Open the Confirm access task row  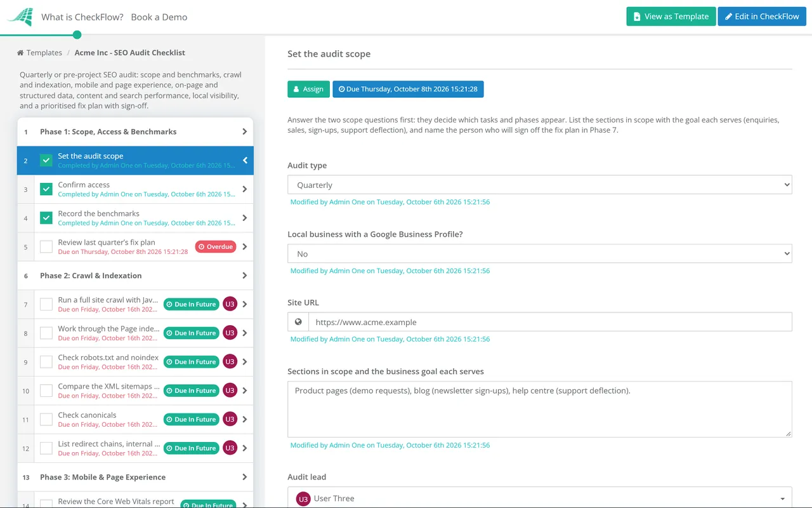coord(135,189)
